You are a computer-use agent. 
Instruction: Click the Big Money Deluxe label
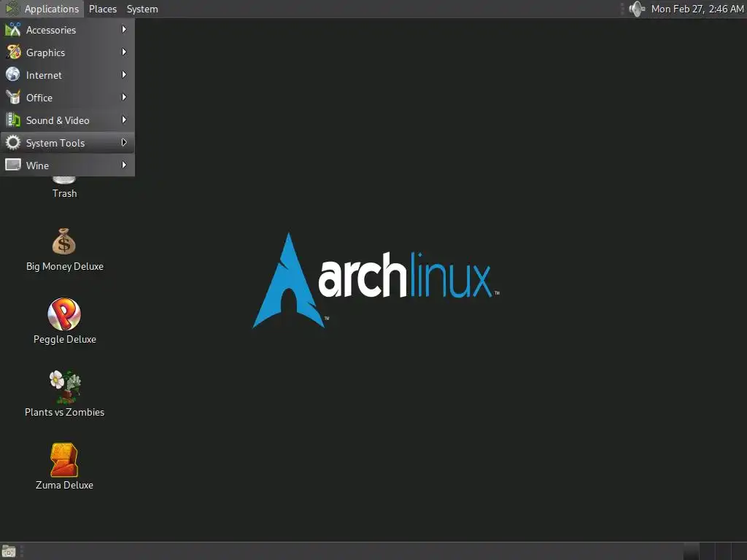pyautogui.click(x=65, y=266)
